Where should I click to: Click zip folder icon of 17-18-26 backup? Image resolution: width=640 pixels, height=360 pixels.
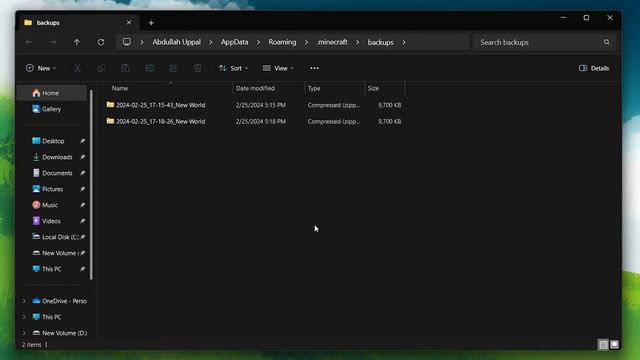point(110,121)
